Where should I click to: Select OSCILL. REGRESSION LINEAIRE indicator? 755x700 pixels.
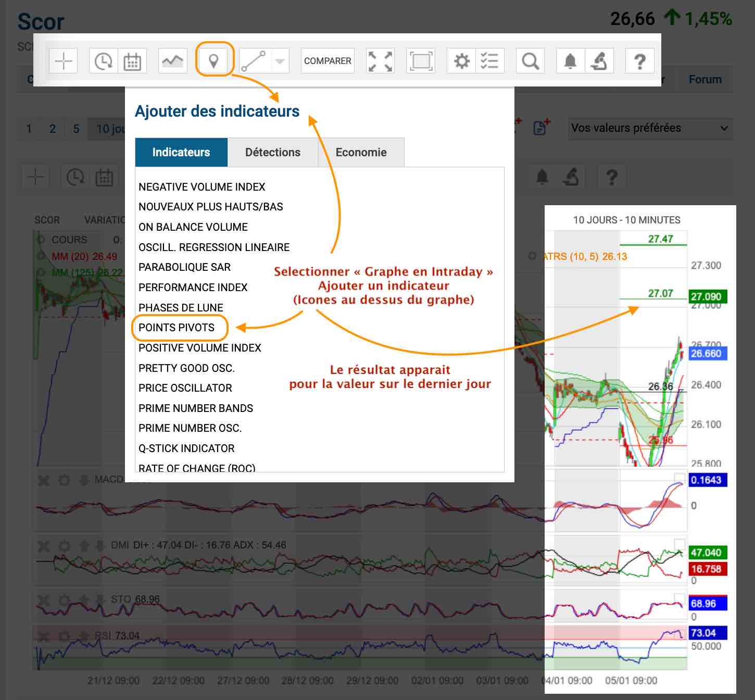click(x=214, y=247)
